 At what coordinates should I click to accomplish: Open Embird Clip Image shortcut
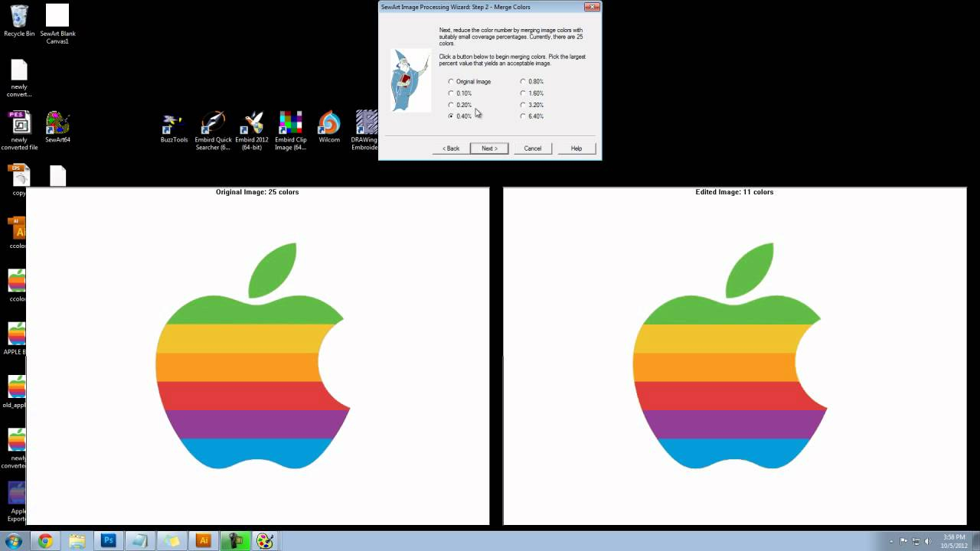(290, 124)
